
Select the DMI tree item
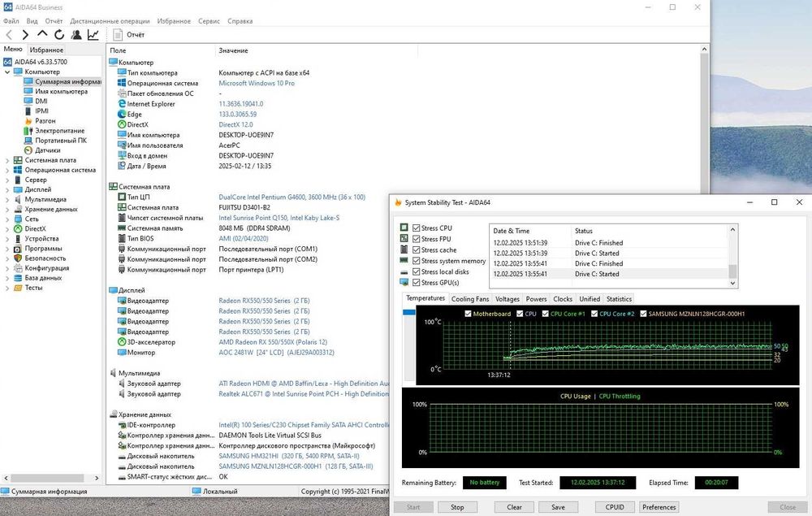[x=41, y=101]
